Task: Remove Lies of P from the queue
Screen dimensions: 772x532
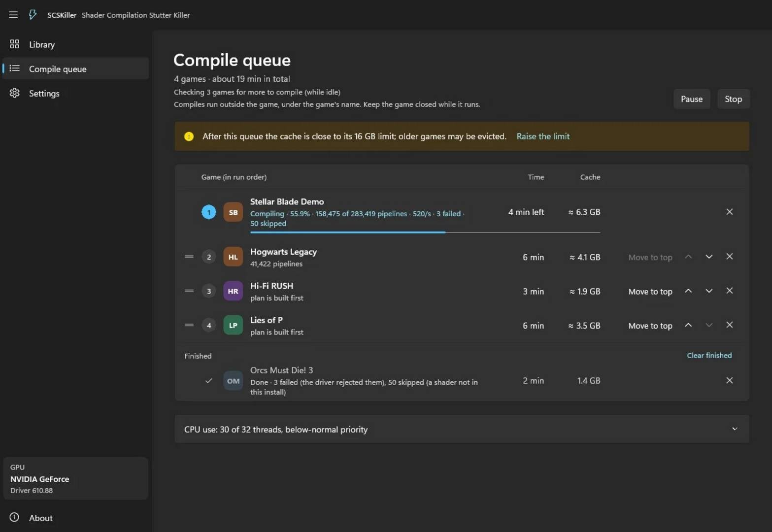Action: click(730, 325)
